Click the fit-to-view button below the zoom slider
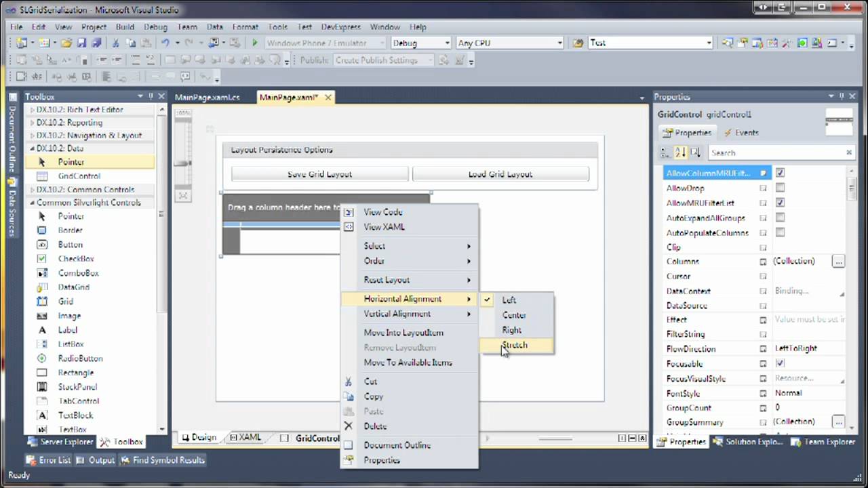The width and height of the screenshot is (868, 488). tap(182, 196)
